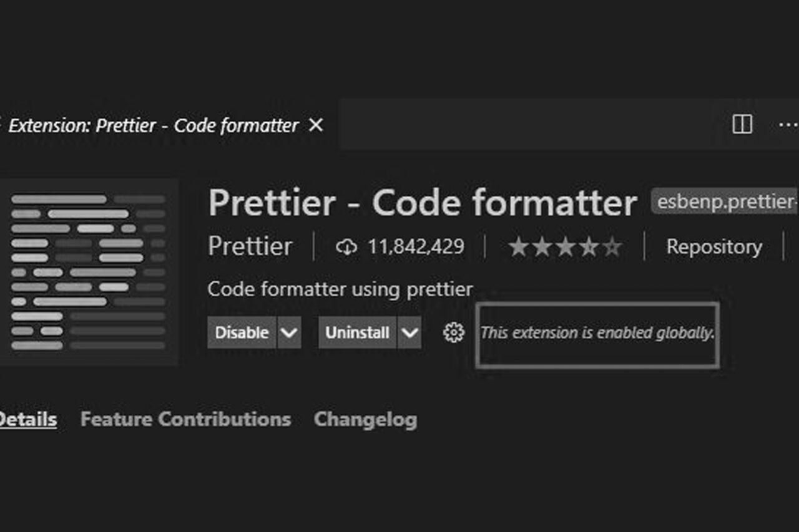Click the 'Code formatter using prettier' description

pyautogui.click(x=340, y=289)
